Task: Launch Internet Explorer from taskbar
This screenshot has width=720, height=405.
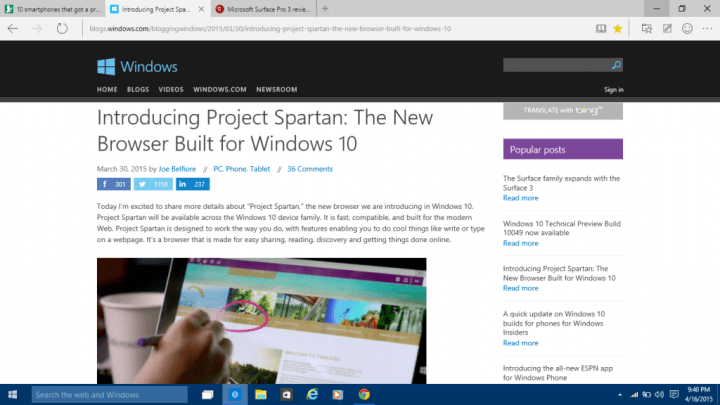Action: 312,394
